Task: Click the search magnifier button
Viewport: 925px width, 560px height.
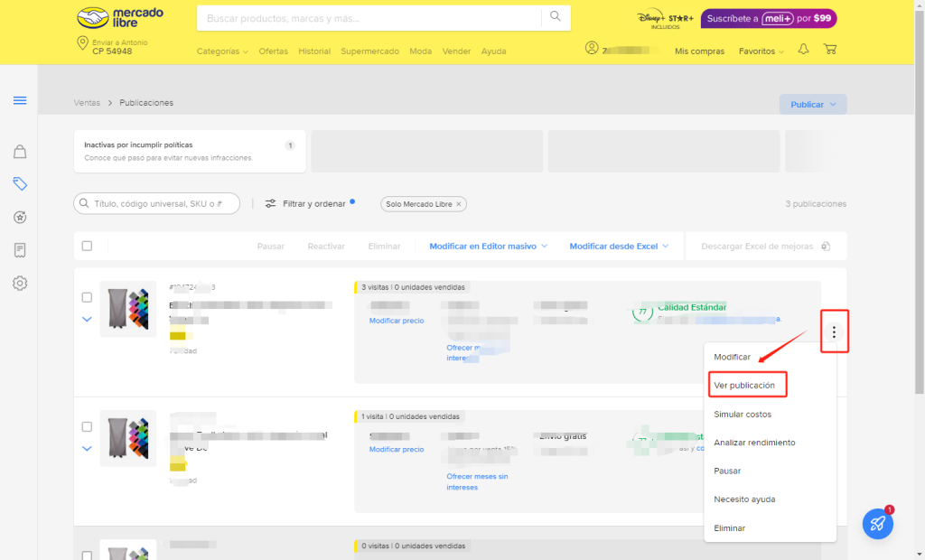Action: (556, 16)
